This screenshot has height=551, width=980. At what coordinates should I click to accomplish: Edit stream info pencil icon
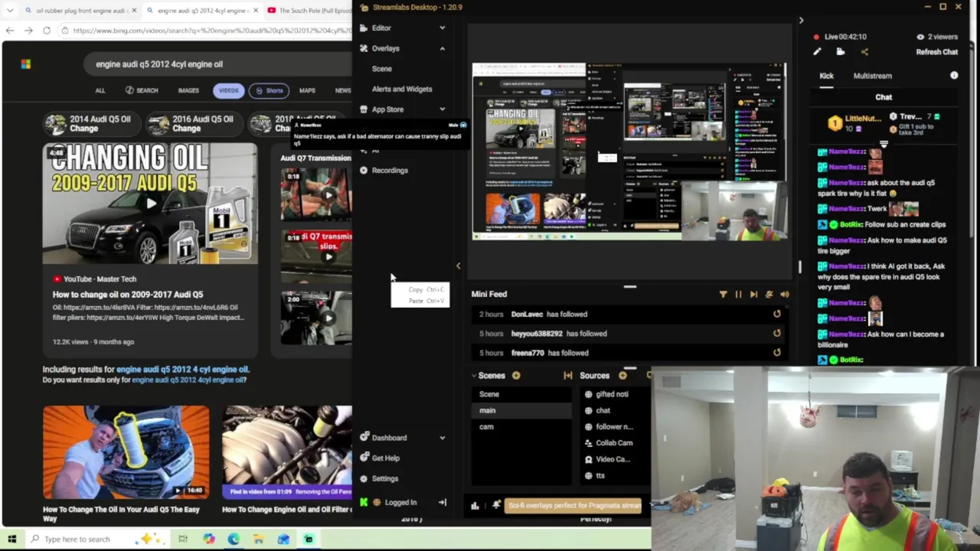pos(817,52)
